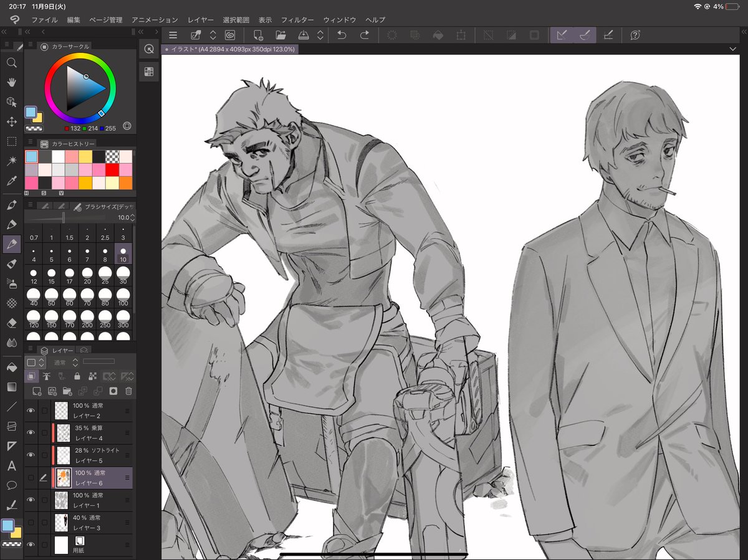
Task: Select the Correct line tool
Action: [x=11, y=505]
